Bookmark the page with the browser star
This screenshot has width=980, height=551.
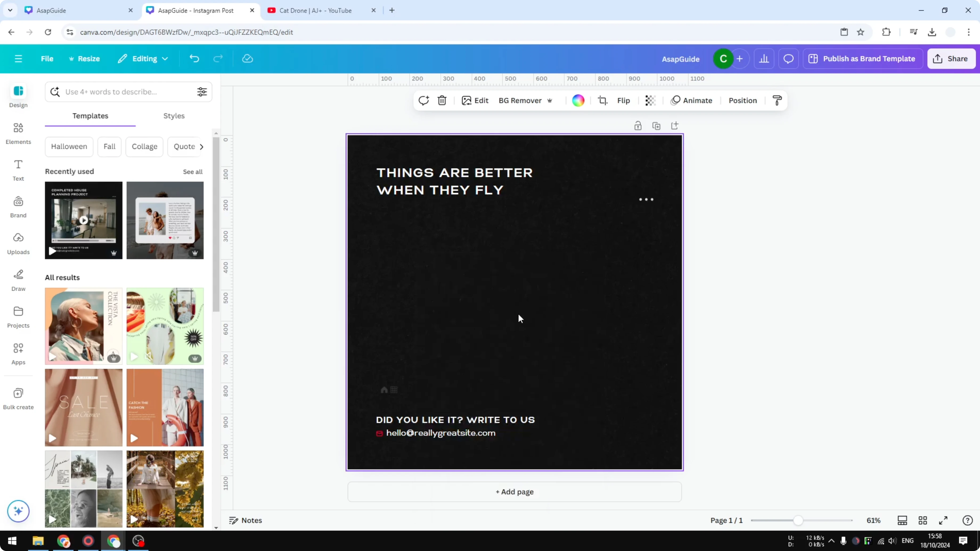pyautogui.click(x=861, y=32)
